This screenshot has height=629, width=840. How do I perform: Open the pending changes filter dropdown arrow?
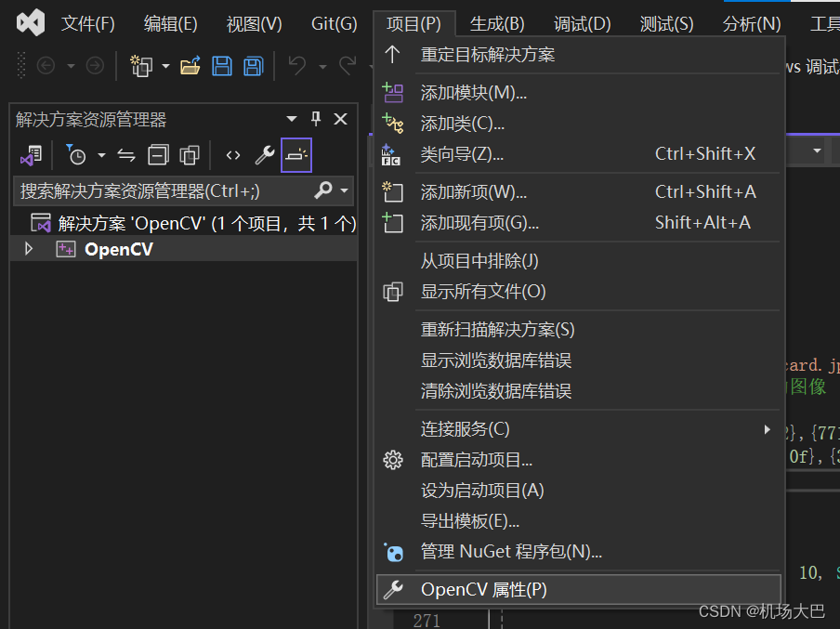tap(99, 154)
